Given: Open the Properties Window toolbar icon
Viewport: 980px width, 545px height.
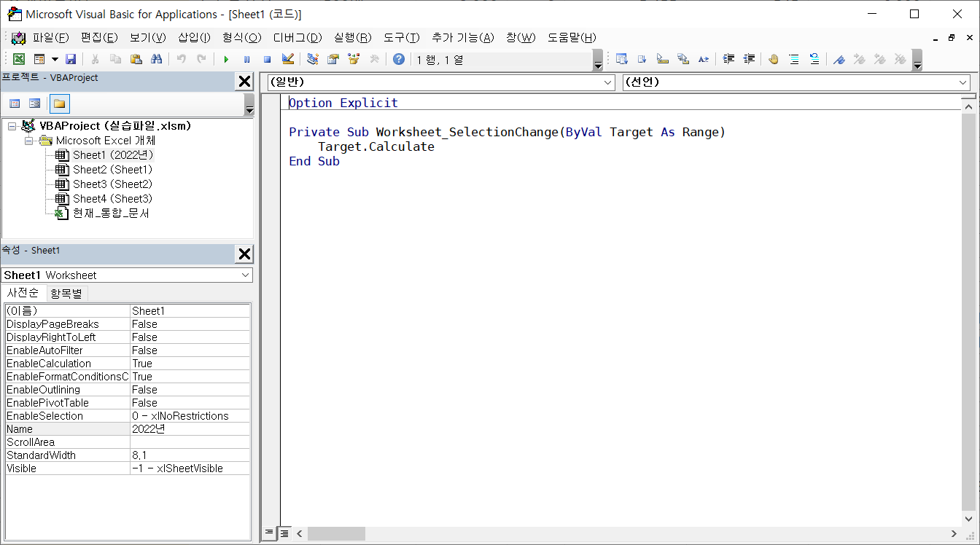Looking at the screenshot, I should [333, 59].
